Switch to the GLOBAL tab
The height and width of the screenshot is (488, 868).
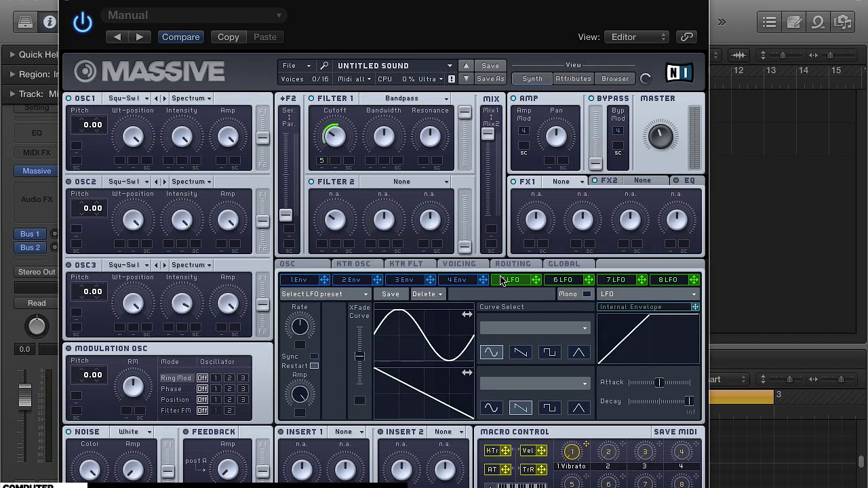[564, 264]
